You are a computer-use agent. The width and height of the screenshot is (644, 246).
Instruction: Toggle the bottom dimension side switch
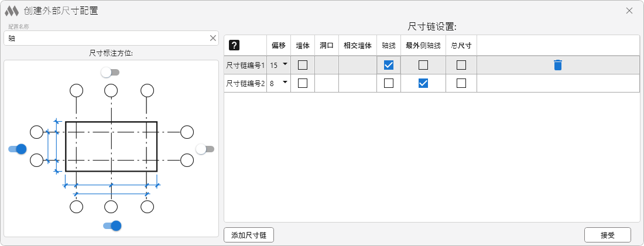point(112,225)
